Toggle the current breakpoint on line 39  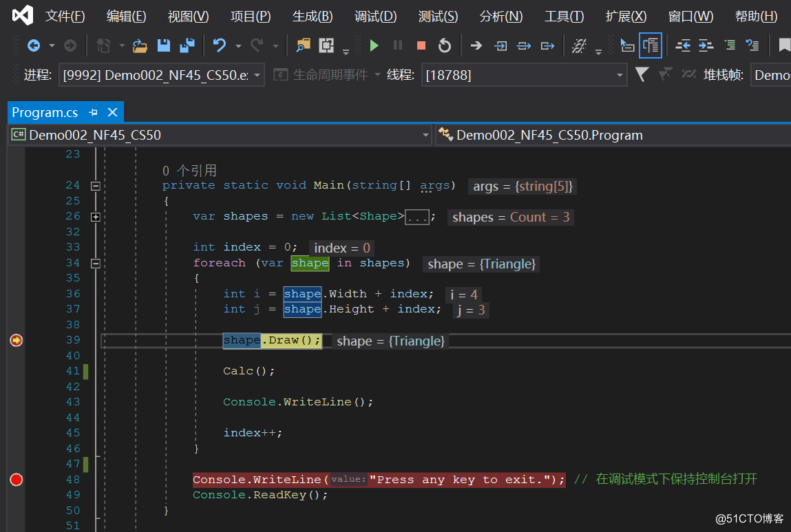[16, 341]
